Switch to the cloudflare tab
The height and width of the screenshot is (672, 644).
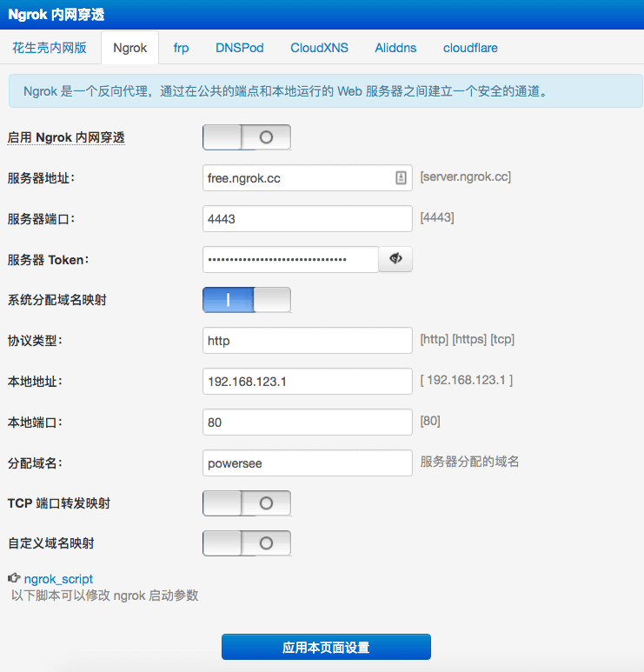coord(470,48)
